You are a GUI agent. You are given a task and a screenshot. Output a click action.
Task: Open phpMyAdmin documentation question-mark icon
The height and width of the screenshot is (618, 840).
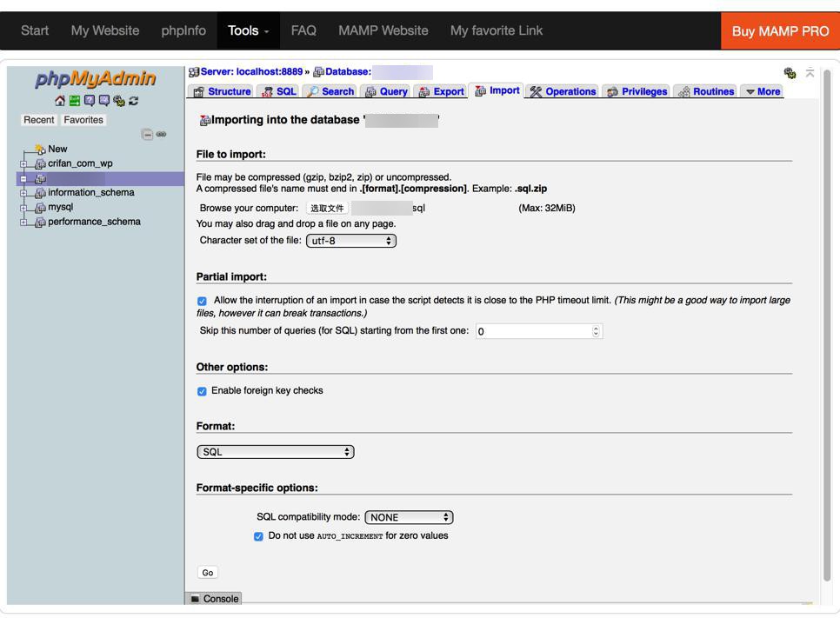(90, 101)
